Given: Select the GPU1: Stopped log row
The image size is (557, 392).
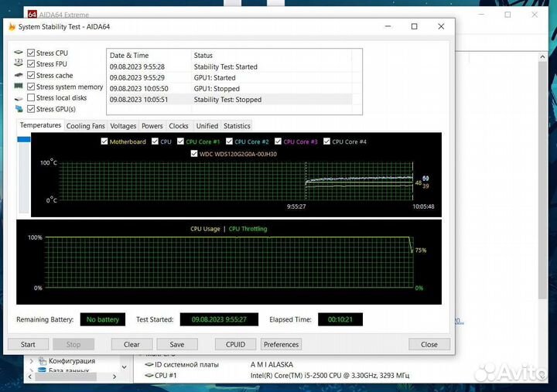Looking at the screenshot, I should pos(230,88).
